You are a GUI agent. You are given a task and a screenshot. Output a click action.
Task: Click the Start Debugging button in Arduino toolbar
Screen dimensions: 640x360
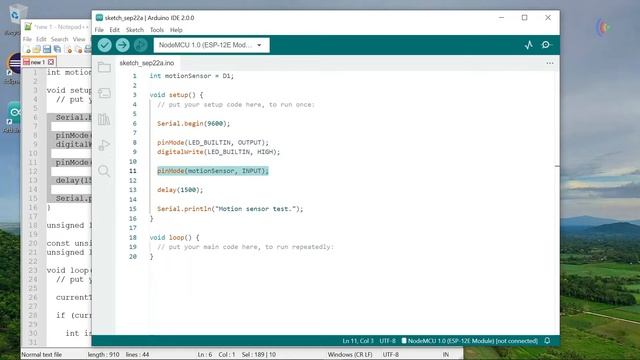point(140,45)
